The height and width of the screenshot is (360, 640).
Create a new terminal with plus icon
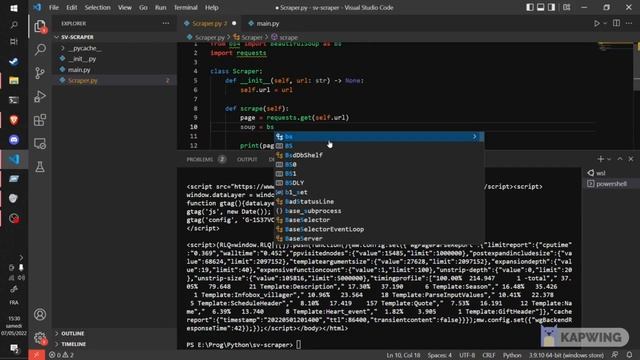pyautogui.click(x=600, y=159)
